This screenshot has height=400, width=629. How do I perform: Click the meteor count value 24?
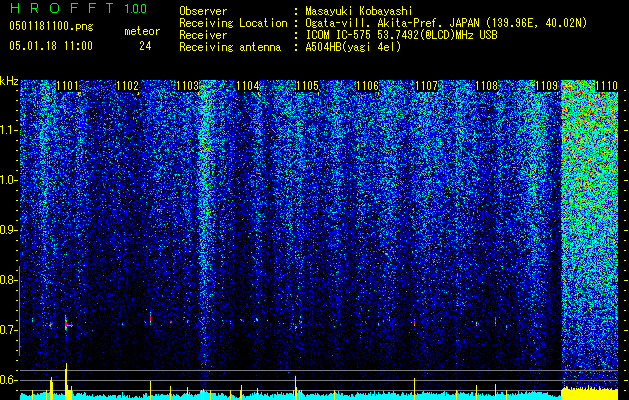[x=145, y=46]
